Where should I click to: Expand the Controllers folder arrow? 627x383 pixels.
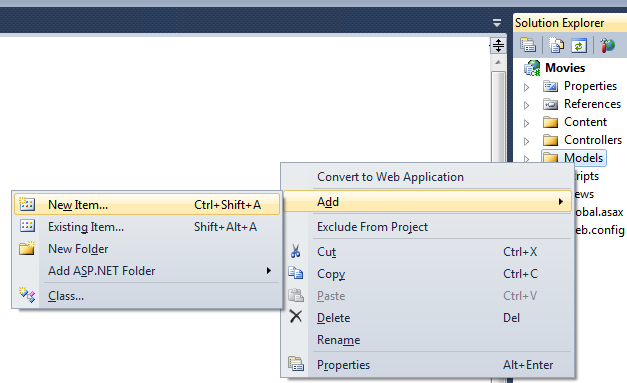pos(527,141)
